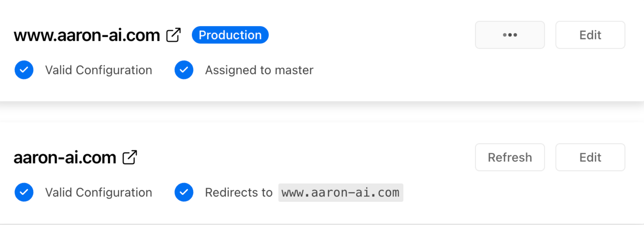Click the Valid Configuration checkmark for www.aaron-ai.com

(24, 70)
